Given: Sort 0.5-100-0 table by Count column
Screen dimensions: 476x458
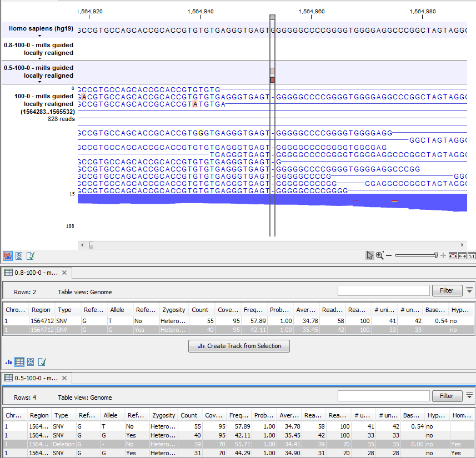Looking at the screenshot, I should click(189, 415).
